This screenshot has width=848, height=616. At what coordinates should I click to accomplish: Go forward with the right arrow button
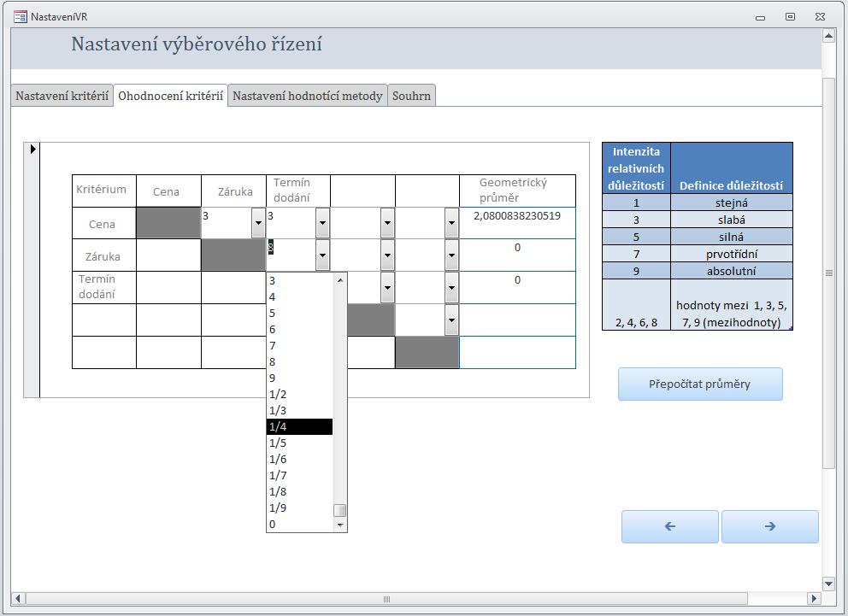(770, 526)
